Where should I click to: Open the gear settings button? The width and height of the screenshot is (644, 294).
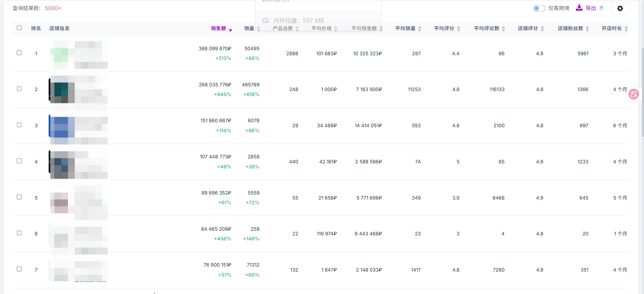pyautogui.click(x=620, y=8)
